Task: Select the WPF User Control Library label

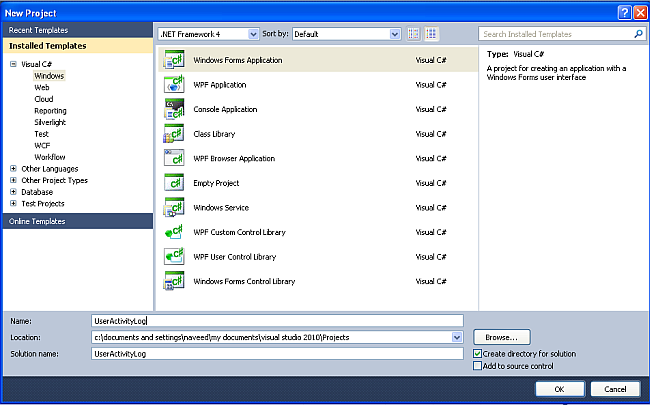Action: (x=235, y=257)
